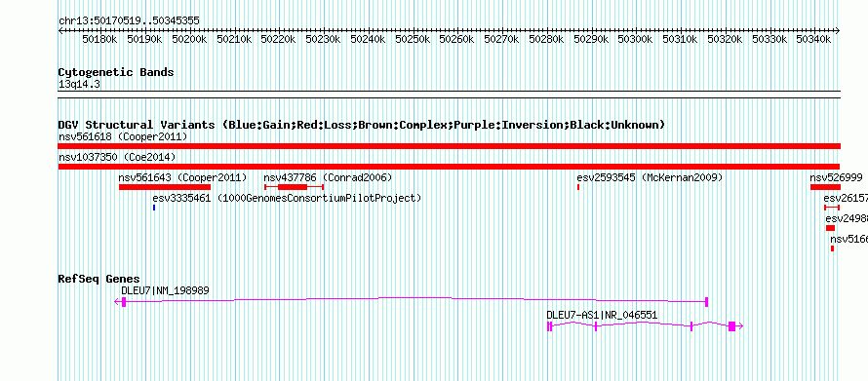Screen dimensions: 868x381
Task: Click the 50340k ruler tick label
Action: [813, 39]
